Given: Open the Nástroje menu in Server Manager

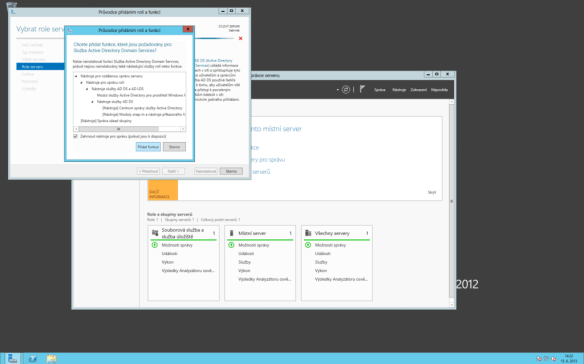Looking at the screenshot, I should (399, 90).
